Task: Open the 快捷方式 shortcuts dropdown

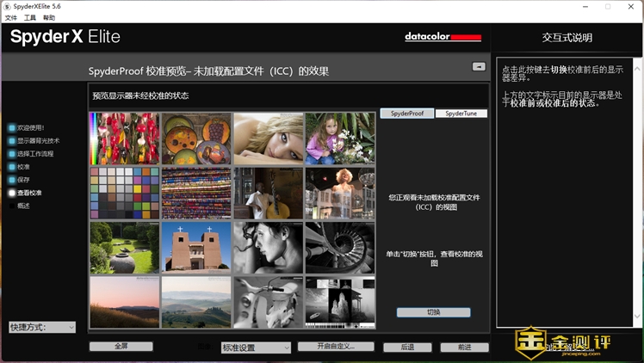Action: (x=41, y=327)
